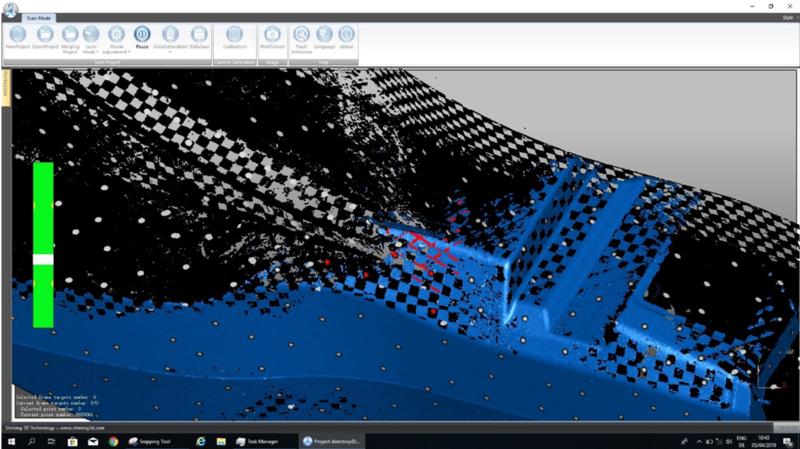
Task: Expand the Laser Mode dropdown
Action: pyautogui.click(x=91, y=50)
